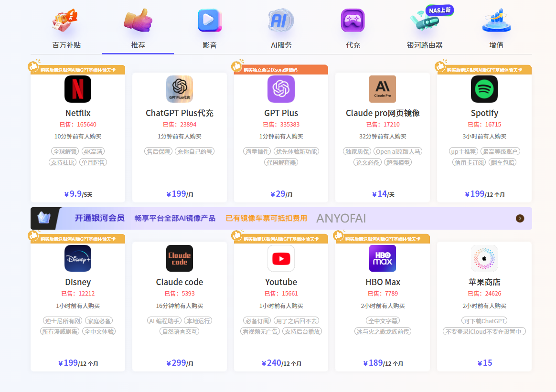This screenshot has width=556, height=392.
Task: Click the Claude Pro logo icon
Action: [x=383, y=89]
